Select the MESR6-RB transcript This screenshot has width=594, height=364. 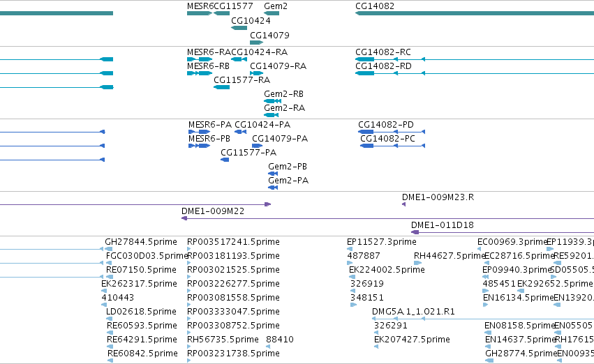tap(199, 73)
